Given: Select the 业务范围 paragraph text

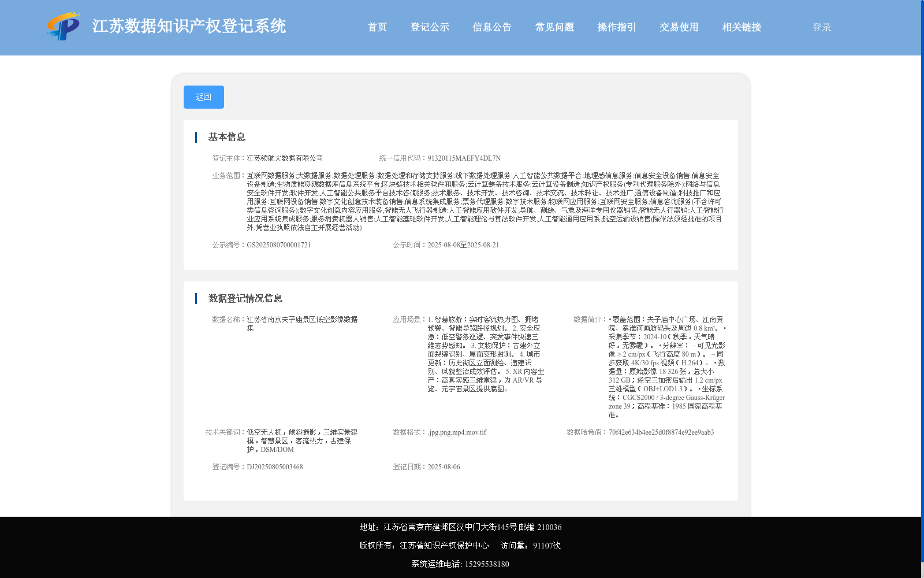Looking at the screenshot, I should pyautogui.click(x=485, y=202).
